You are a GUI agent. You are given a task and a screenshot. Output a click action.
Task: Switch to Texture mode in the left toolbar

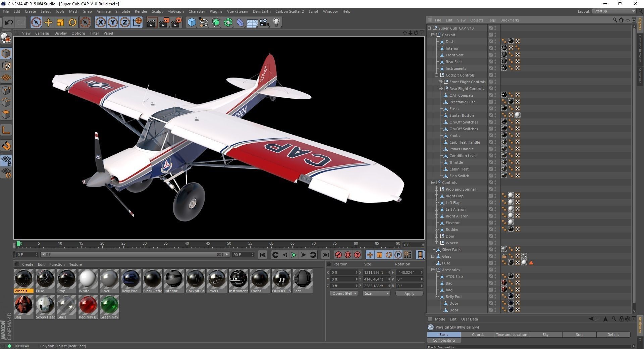coord(6,66)
